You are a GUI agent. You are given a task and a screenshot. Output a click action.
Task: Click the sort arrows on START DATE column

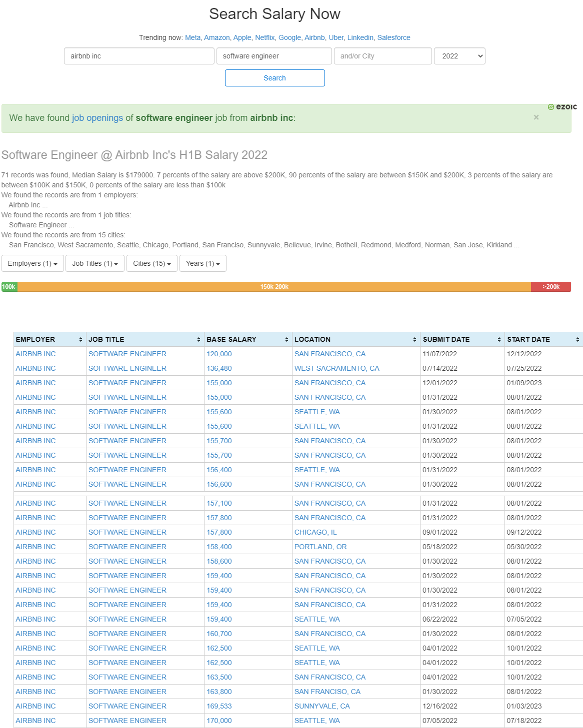coord(577,339)
